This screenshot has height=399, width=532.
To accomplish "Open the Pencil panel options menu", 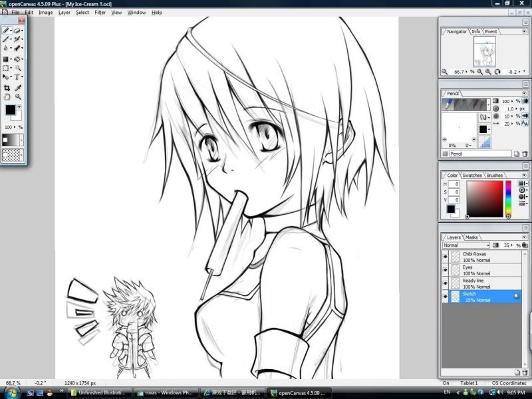I will pos(524,93).
